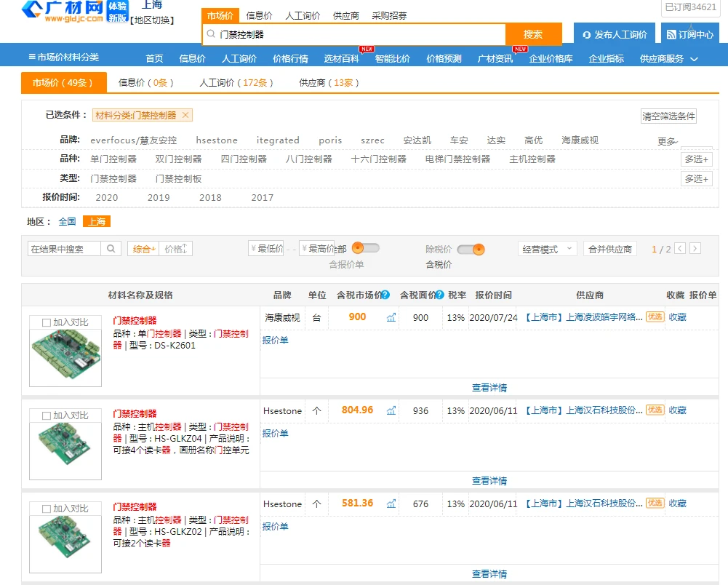This screenshot has width=728, height=585.
Task: Filter quote time by 2019
Action: click(x=159, y=198)
